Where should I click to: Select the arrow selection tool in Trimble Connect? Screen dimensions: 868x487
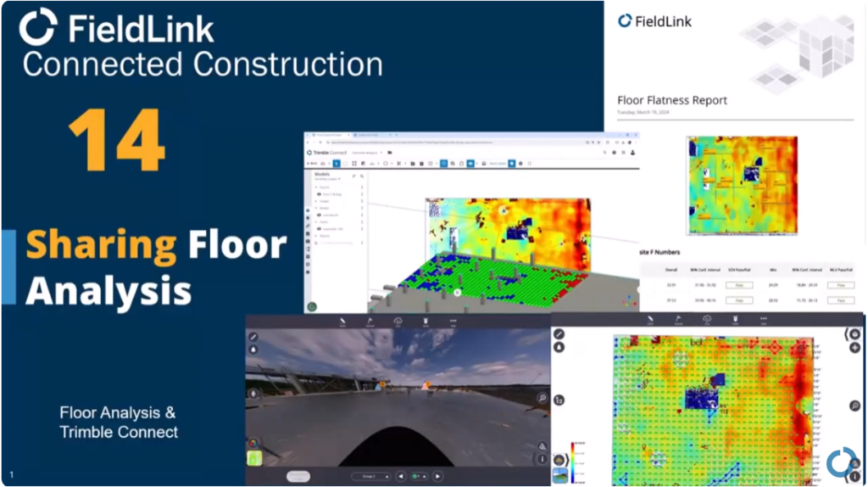coord(337,164)
